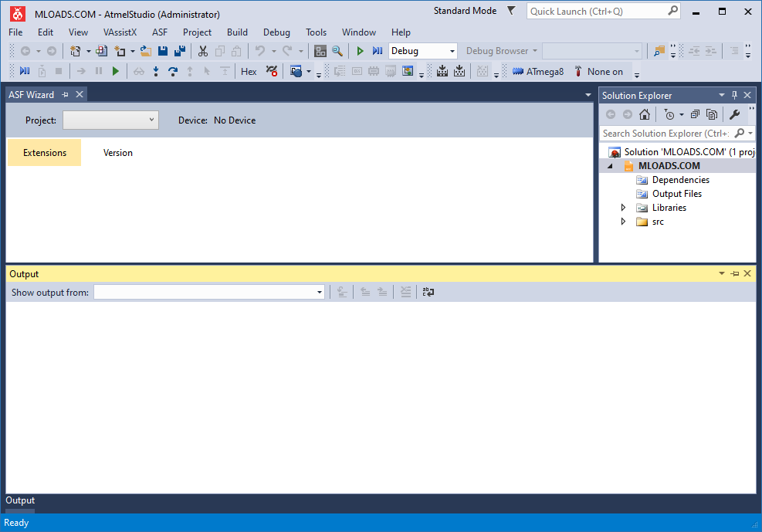Click the Step Into arrow icon
The image size is (762, 532).
tap(155, 71)
